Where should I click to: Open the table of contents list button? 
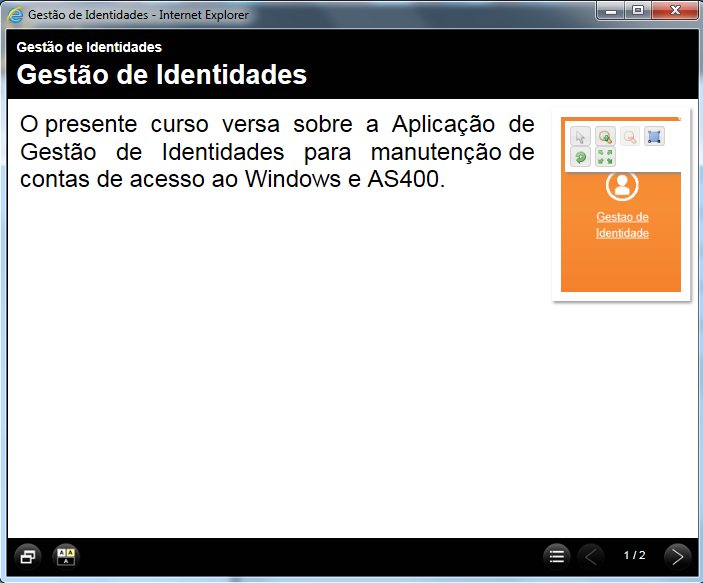point(557,557)
